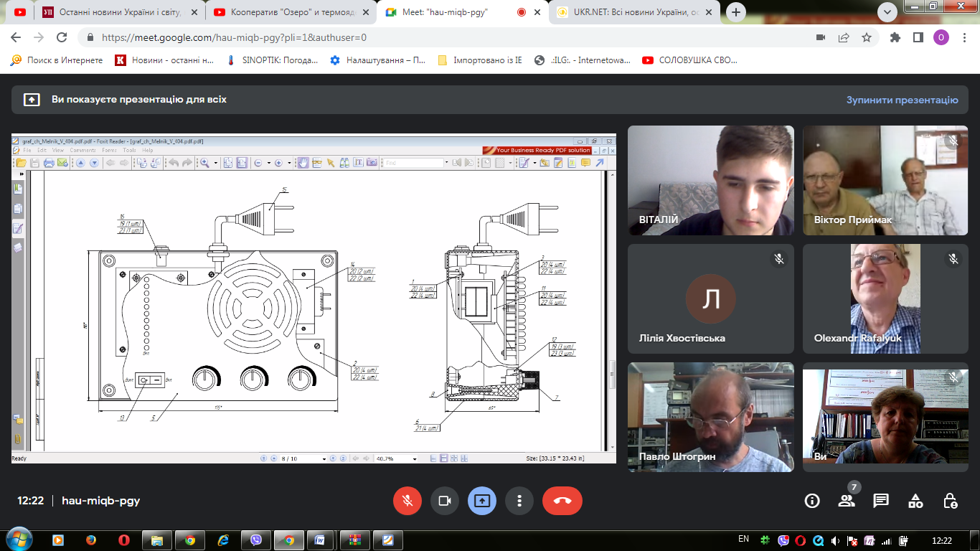Open the meeting details info icon
This screenshot has width=980, height=551.
[812, 501]
